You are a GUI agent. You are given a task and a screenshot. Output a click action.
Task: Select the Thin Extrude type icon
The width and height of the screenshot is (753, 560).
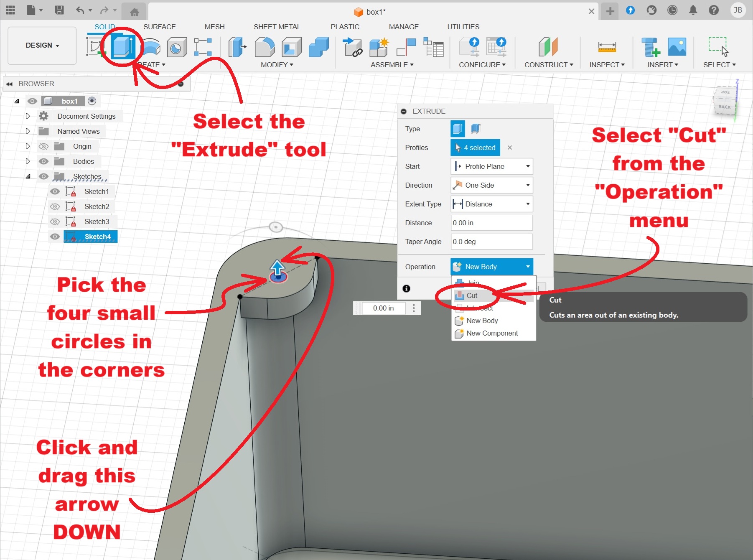click(476, 129)
